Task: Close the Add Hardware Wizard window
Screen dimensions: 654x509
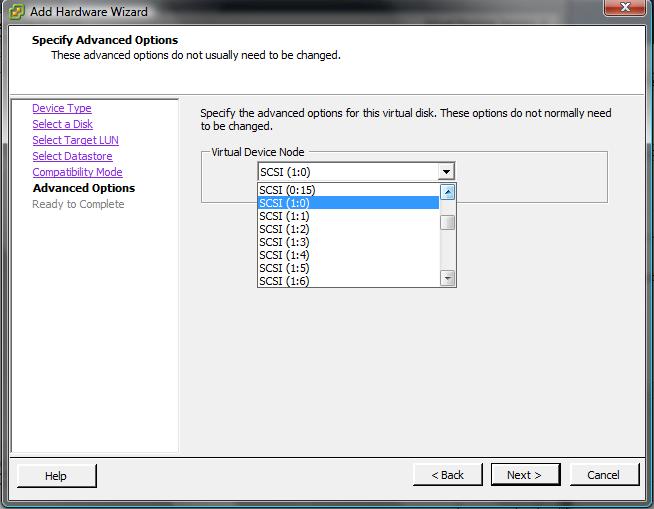Action: coord(624,8)
